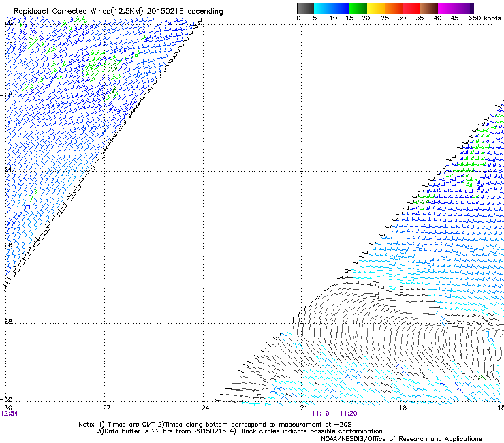The height and width of the screenshot is (443, 504).
Task: Select the gray 0-5 knots color segment
Action: 305,8
